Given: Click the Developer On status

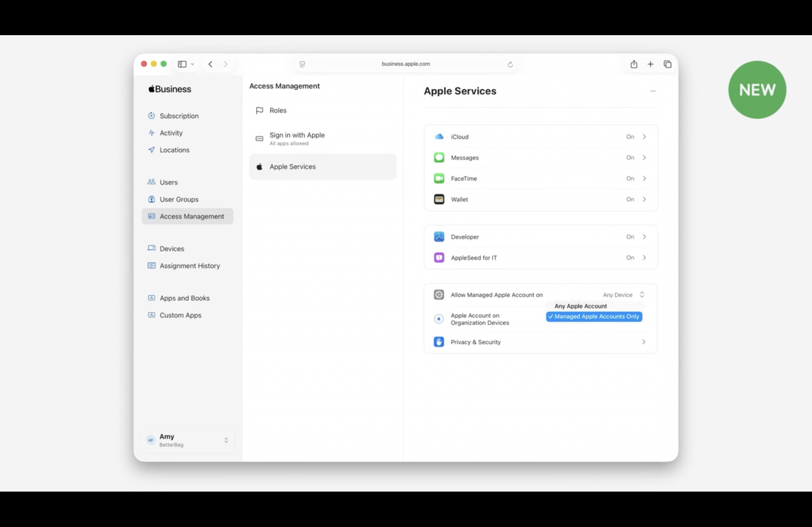Looking at the screenshot, I should [x=630, y=237].
